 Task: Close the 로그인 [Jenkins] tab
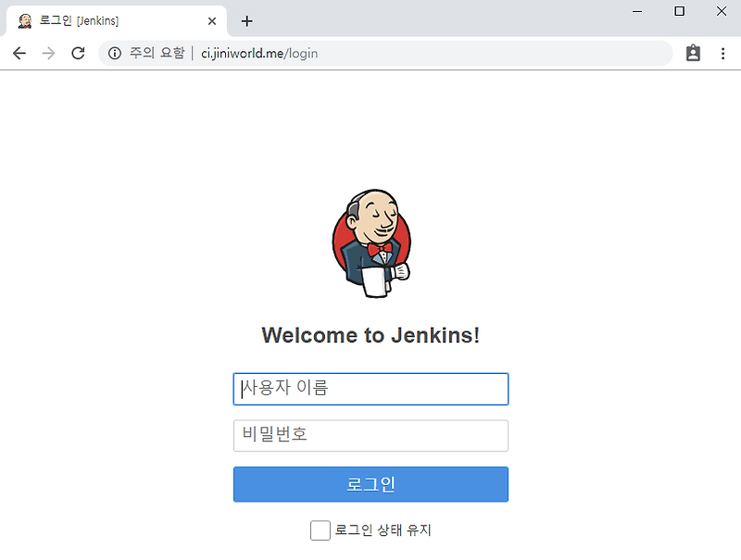tap(212, 20)
